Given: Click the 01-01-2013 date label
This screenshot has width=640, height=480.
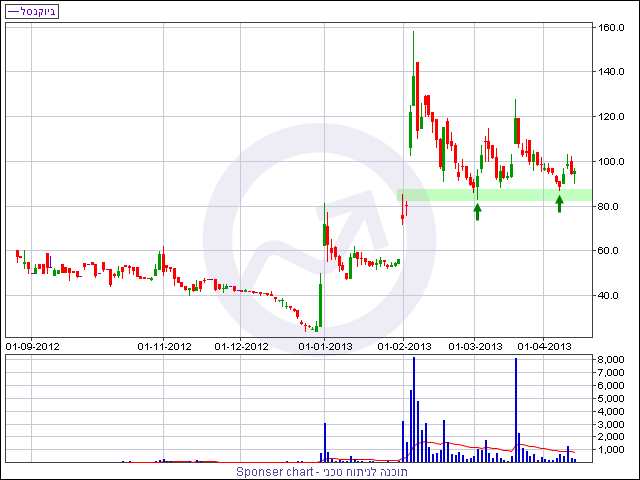Looking at the screenshot, I should [326, 347].
